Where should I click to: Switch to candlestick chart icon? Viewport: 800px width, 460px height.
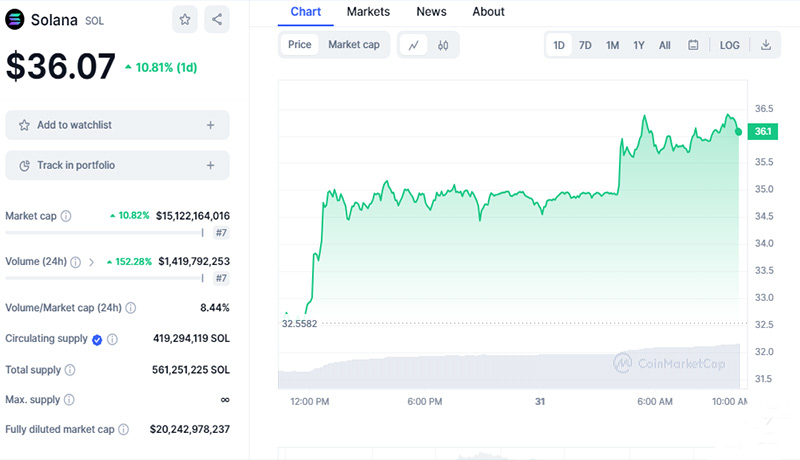[x=443, y=45]
